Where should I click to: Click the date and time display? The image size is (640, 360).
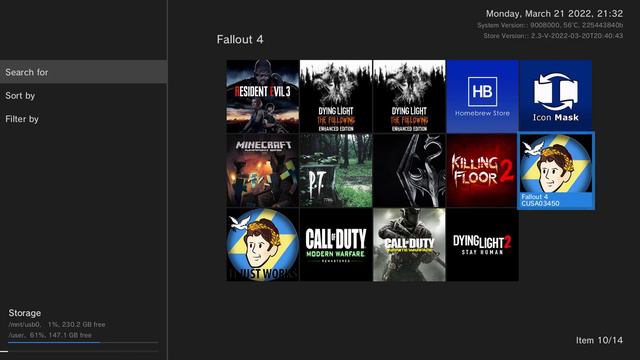[554, 13]
